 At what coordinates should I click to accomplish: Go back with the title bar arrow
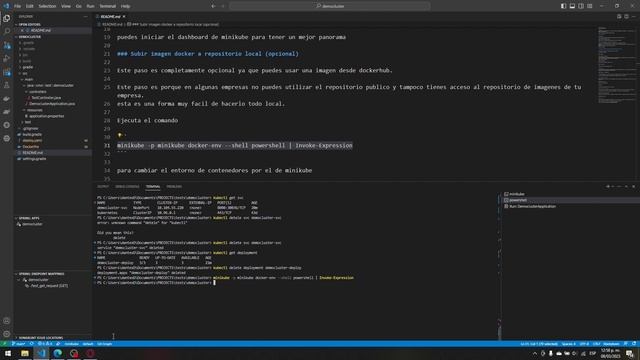pos(213,6)
